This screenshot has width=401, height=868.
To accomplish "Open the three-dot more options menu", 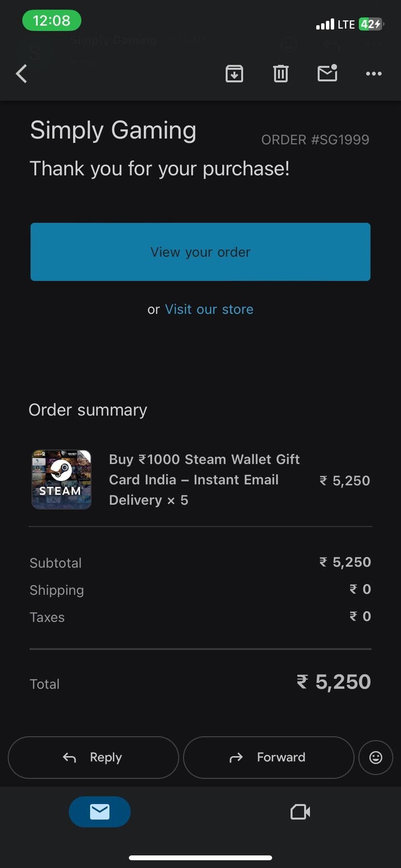I will [374, 74].
